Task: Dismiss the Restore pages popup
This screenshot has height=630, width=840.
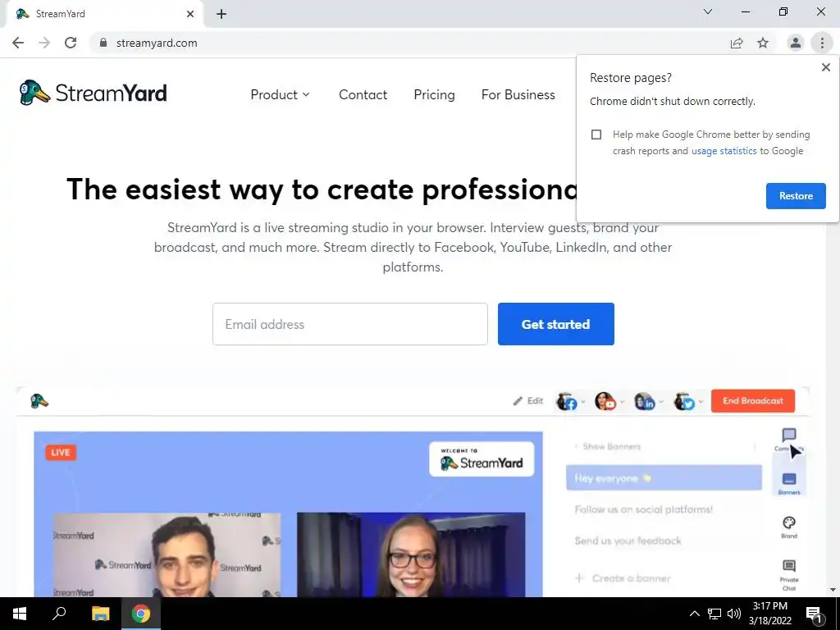Action: point(825,67)
